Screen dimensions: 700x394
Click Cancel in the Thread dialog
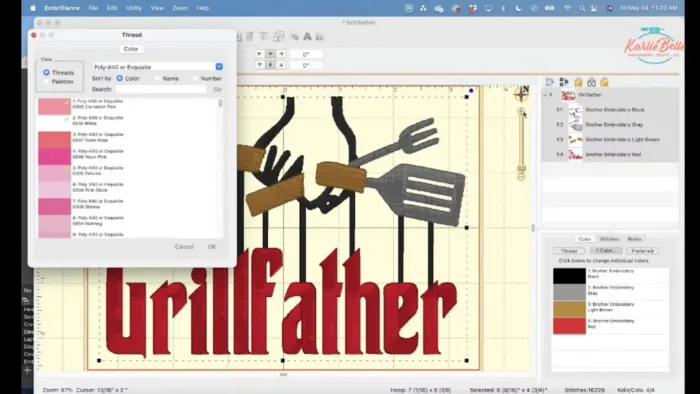[184, 247]
